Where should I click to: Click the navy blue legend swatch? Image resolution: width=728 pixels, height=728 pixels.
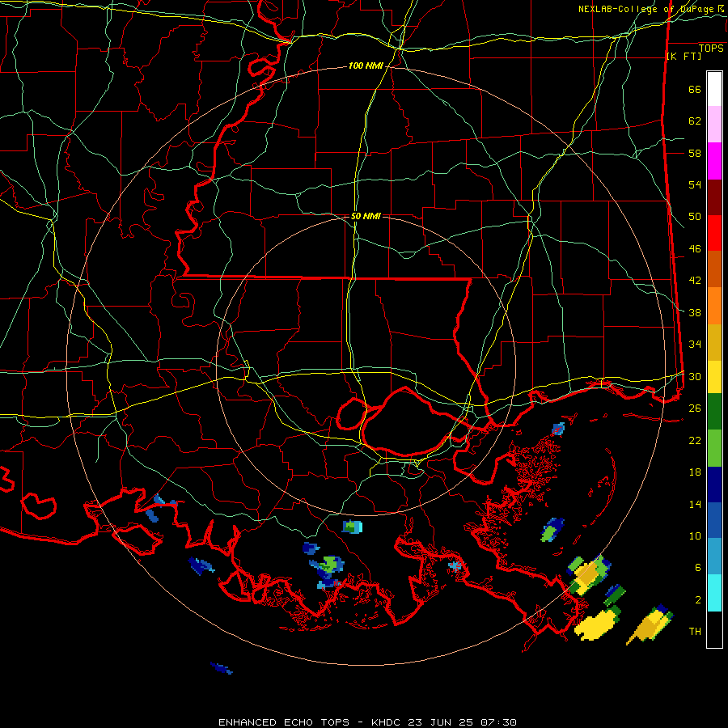(x=714, y=485)
